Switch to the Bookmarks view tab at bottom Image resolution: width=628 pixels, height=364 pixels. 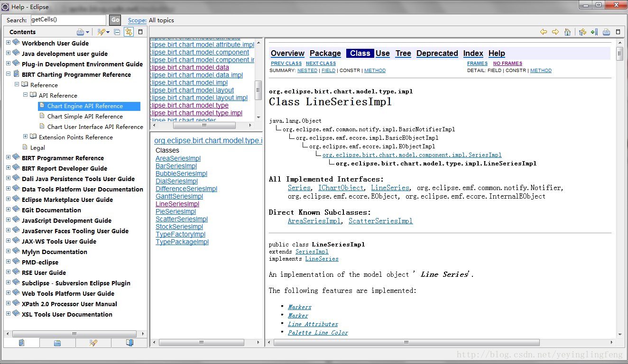click(129, 343)
